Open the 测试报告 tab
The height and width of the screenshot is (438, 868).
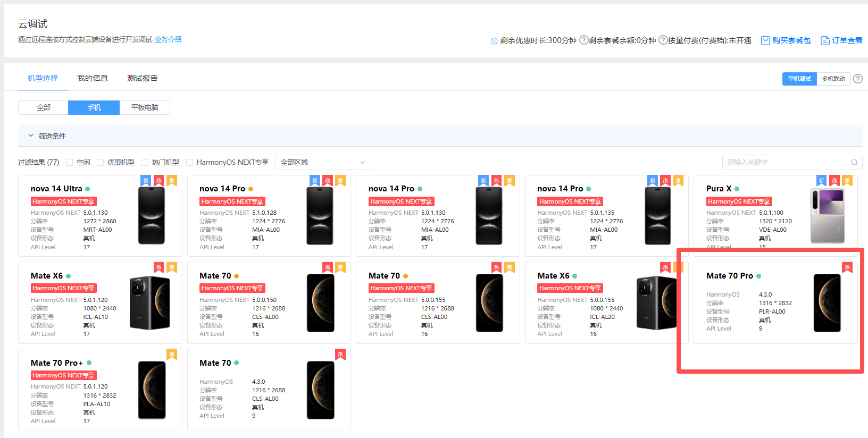tap(142, 78)
